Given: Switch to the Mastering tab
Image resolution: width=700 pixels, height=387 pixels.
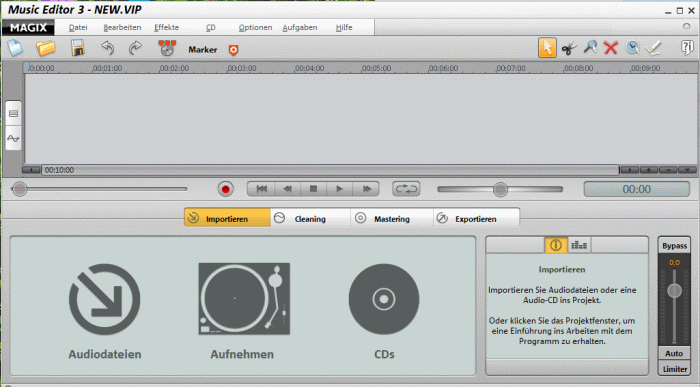Looking at the screenshot, I should tap(392, 218).
